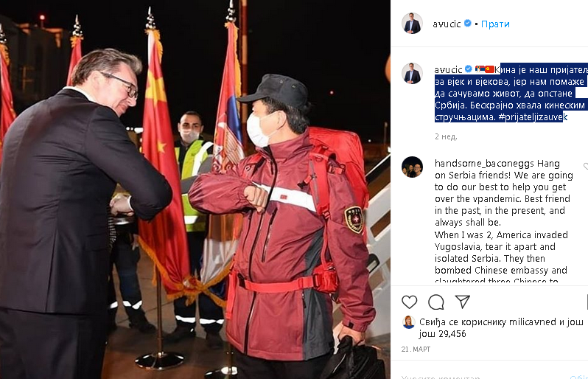
Task: Click the 21. МАРТ post date
Action: (x=416, y=349)
